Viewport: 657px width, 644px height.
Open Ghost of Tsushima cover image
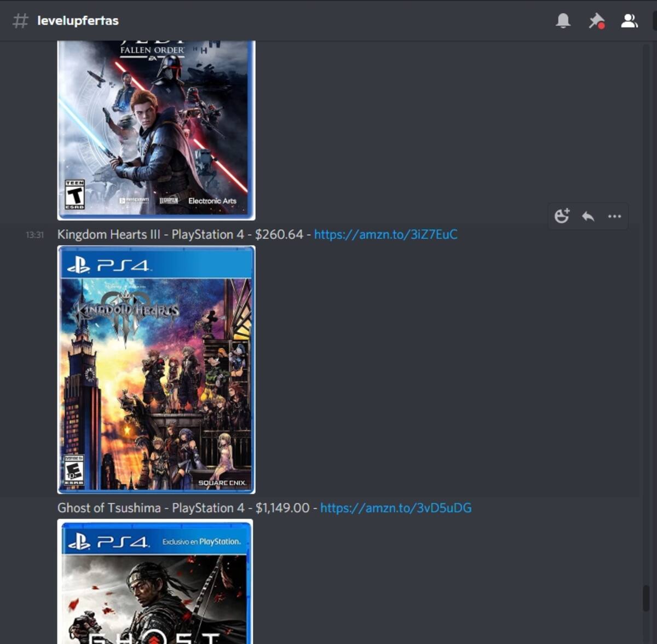tap(155, 582)
